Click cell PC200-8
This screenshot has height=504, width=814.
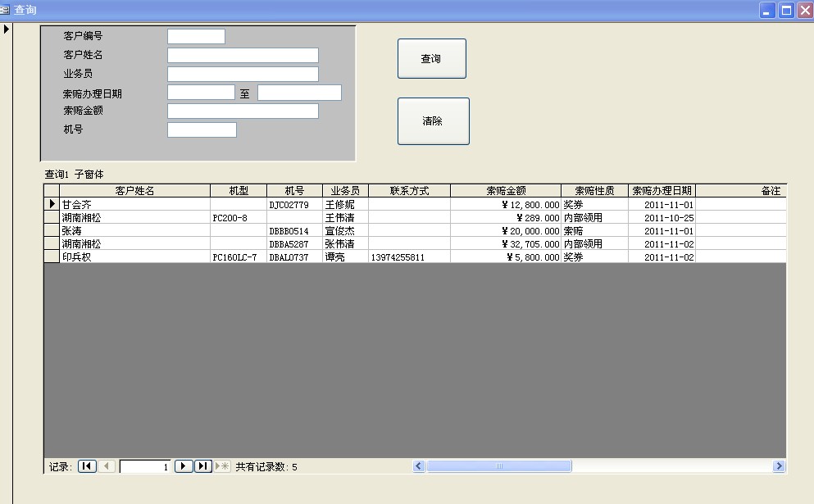pos(239,217)
